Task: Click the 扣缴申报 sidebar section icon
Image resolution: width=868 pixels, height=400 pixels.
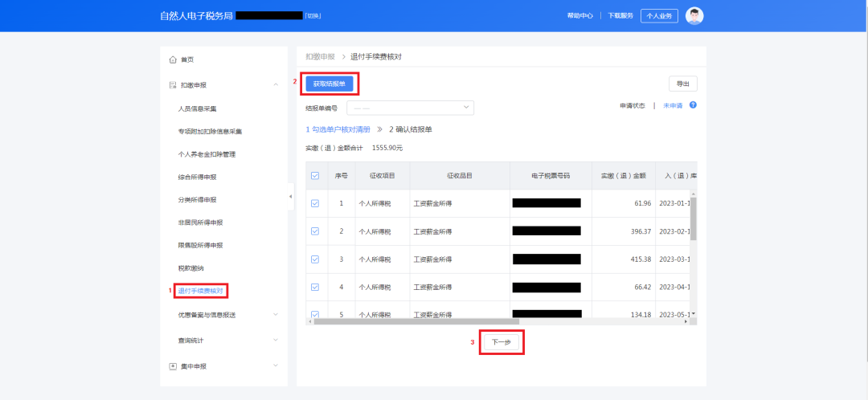Action: point(173,85)
